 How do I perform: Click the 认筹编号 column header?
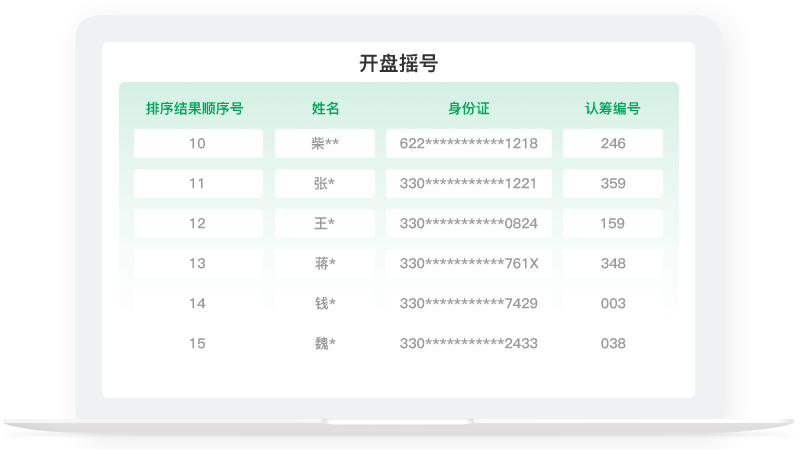(x=612, y=109)
